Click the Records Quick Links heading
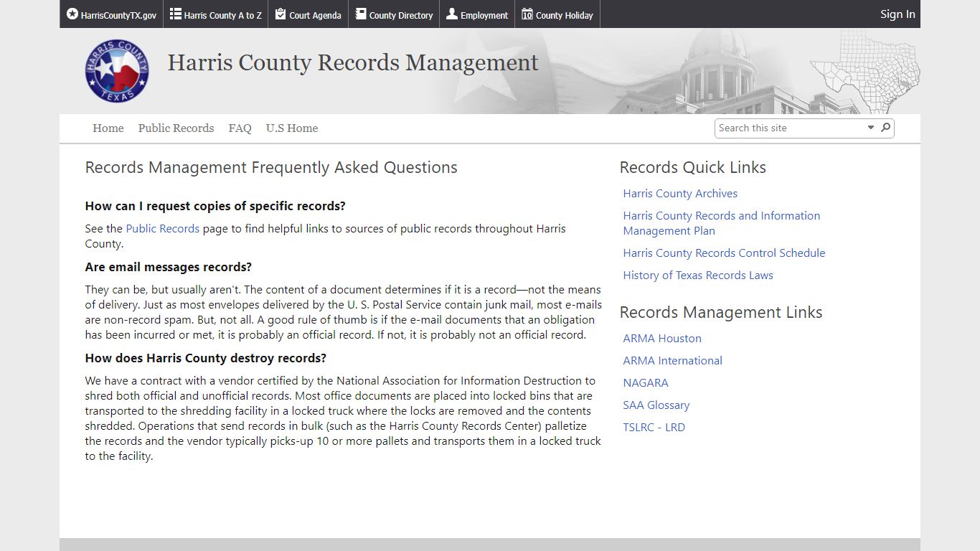Image resolution: width=980 pixels, height=551 pixels. coord(693,167)
